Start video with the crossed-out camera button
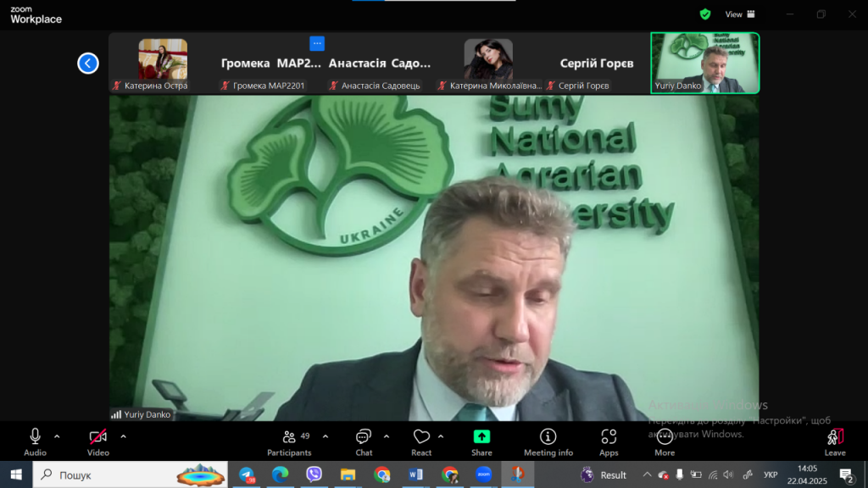Image resolution: width=868 pixels, height=488 pixels. click(x=98, y=442)
